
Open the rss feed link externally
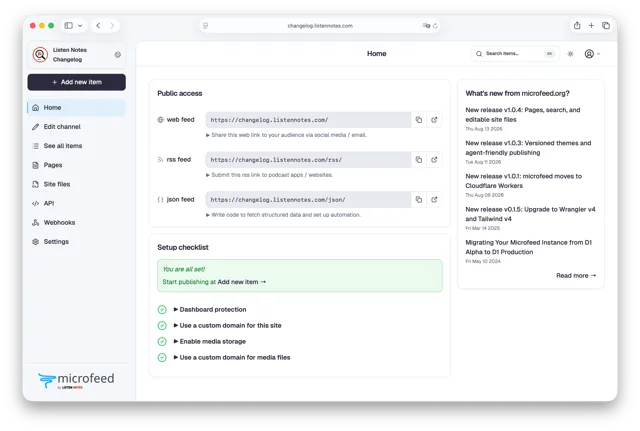[x=434, y=160]
